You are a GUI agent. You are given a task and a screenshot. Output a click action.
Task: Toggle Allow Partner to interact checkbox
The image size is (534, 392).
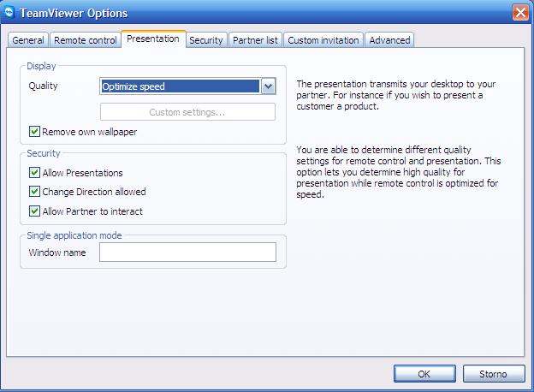tap(34, 211)
